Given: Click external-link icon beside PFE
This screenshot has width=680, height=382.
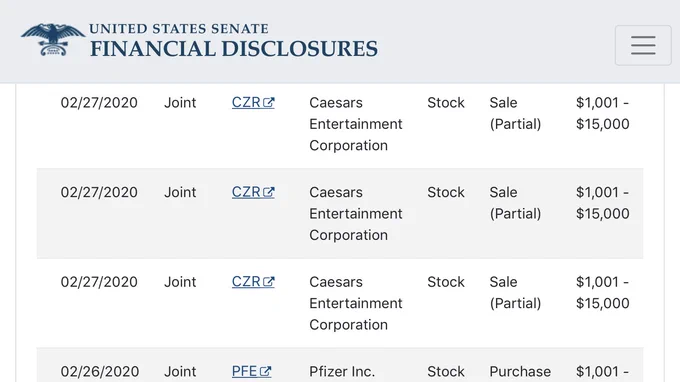Looking at the screenshot, I should pos(266,372).
